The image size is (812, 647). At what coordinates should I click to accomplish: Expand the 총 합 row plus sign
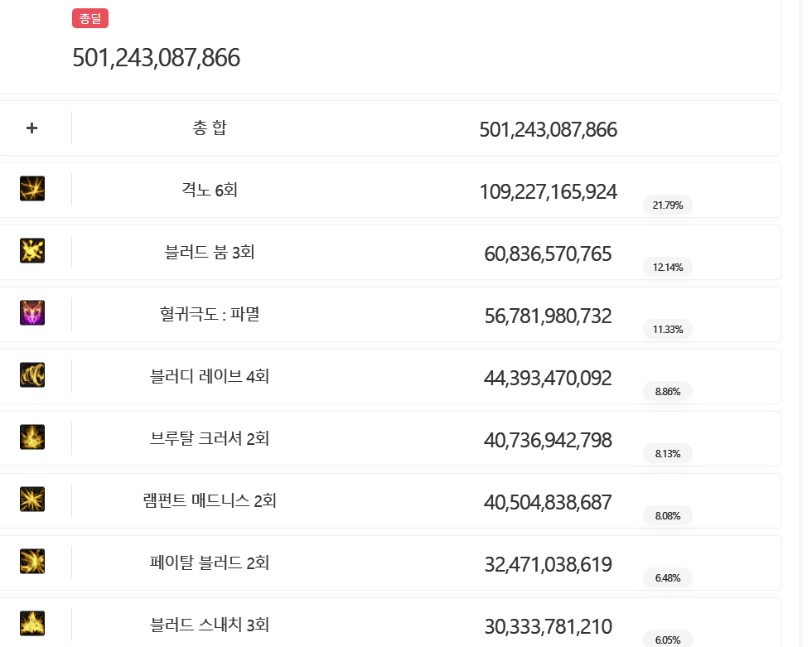coord(32,128)
